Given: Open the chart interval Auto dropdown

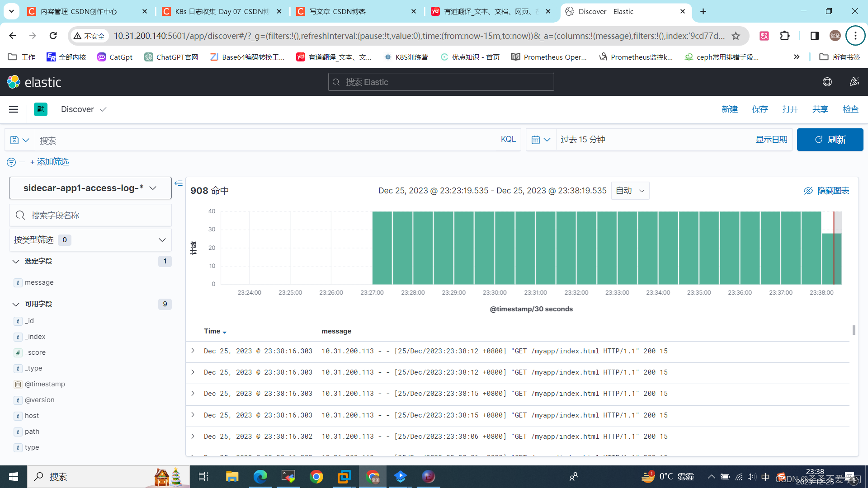Looking at the screenshot, I should pos(630,191).
